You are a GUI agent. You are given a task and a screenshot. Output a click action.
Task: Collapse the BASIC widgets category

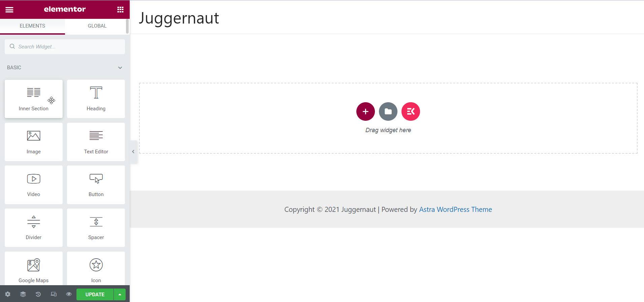coord(120,68)
